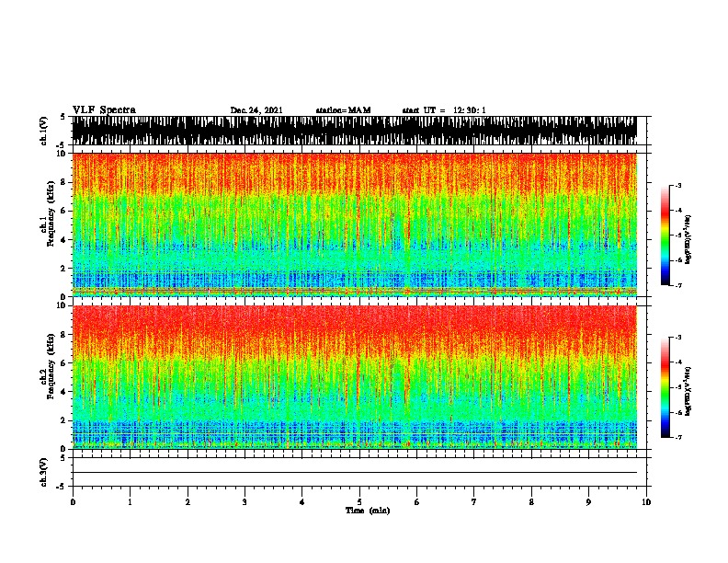The width and height of the screenshot is (728, 563).
Task: Click the "station=MAM" header label
Action: pyautogui.click(x=343, y=110)
